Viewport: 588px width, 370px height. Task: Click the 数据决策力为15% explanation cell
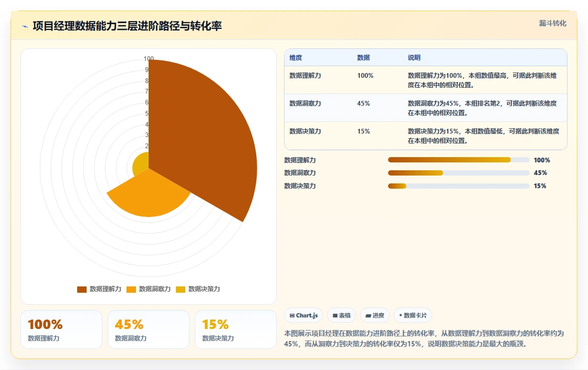coord(484,136)
